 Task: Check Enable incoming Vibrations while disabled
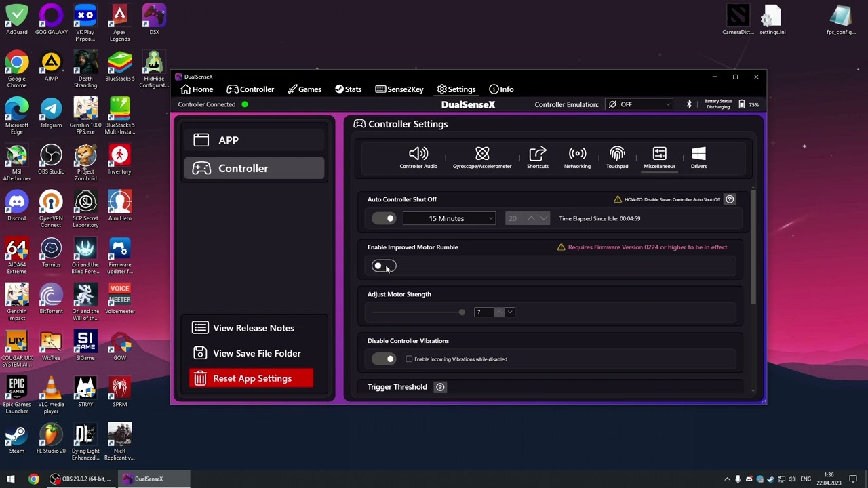pos(409,359)
